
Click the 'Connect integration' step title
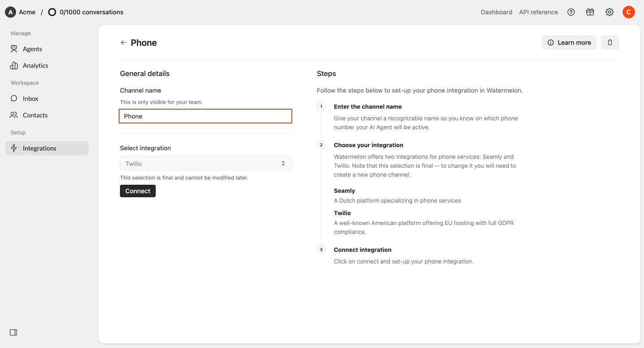[363, 250]
